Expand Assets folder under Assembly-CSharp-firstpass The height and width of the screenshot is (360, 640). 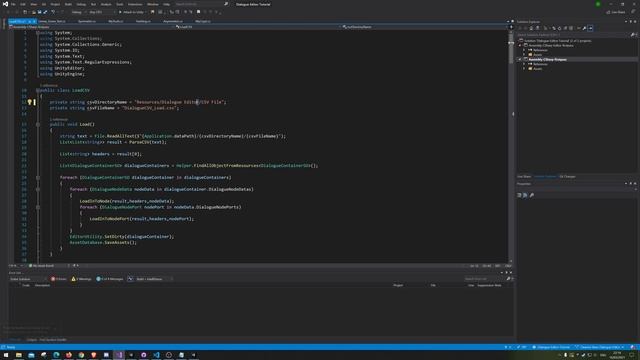[524, 69]
